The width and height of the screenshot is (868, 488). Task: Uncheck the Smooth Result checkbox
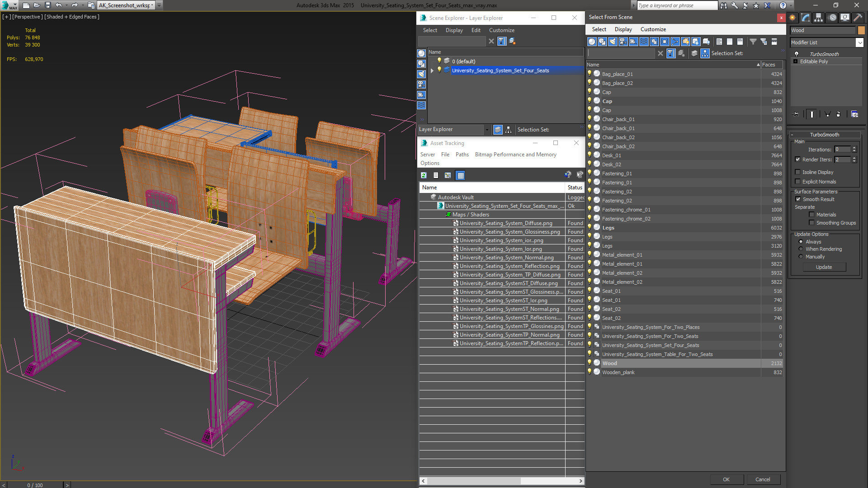[x=798, y=199]
